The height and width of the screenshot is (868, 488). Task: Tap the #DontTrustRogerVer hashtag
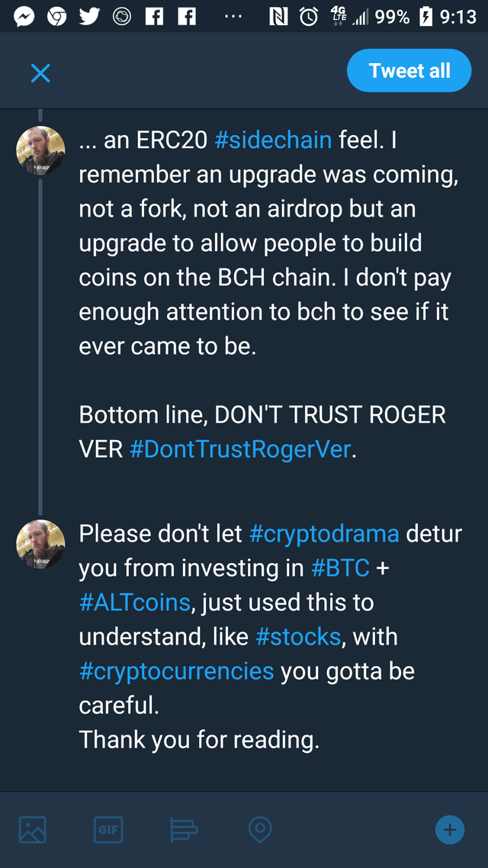click(x=240, y=449)
